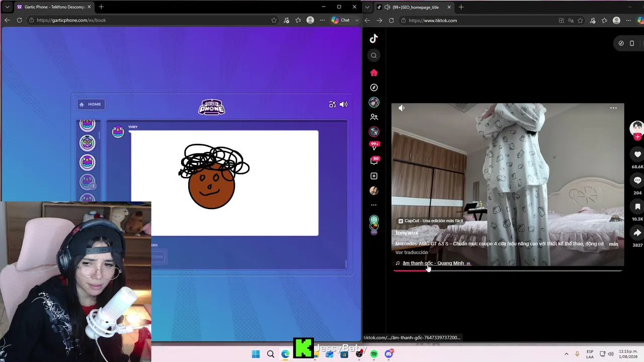Image resolution: width=644 pixels, height=362 pixels.
Task: Go to TikTok Home (For You) feed
Action: point(374,73)
